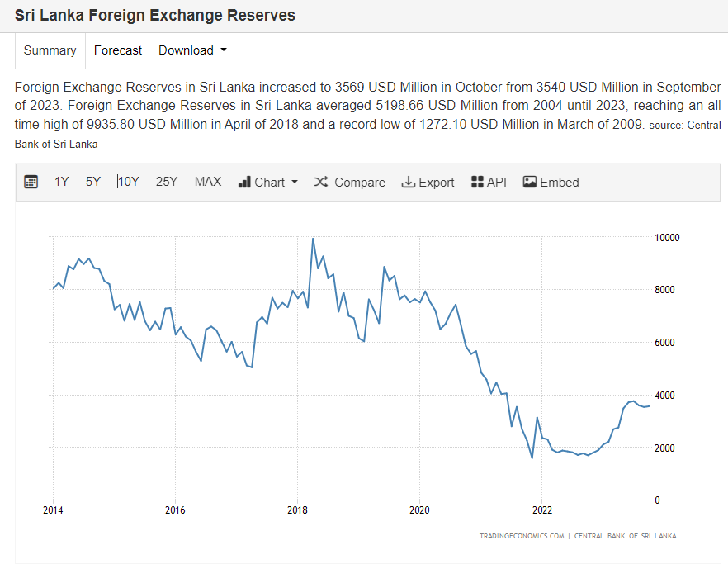Click the 6000 y-axis label
The image size is (728, 569).
tap(664, 343)
